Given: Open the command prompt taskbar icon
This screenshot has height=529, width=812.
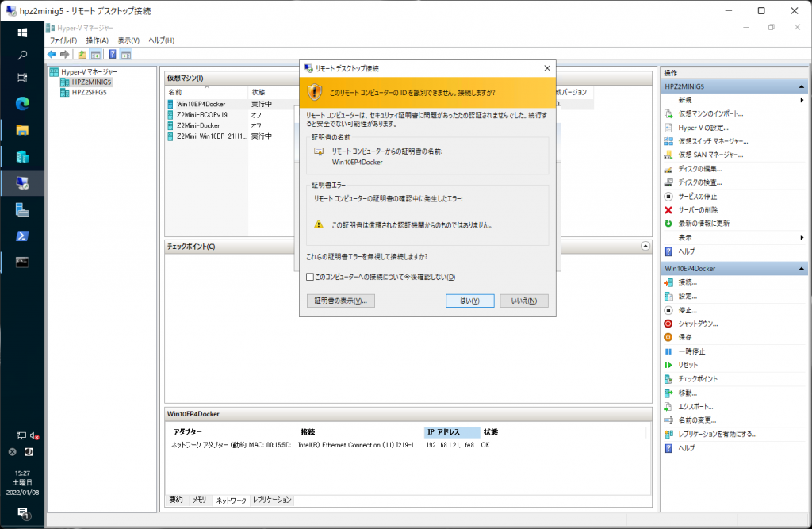Looking at the screenshot, I should click(22, 263).
